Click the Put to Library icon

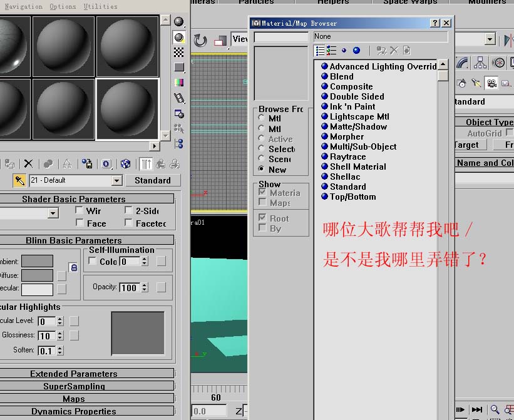click(87, 163)
